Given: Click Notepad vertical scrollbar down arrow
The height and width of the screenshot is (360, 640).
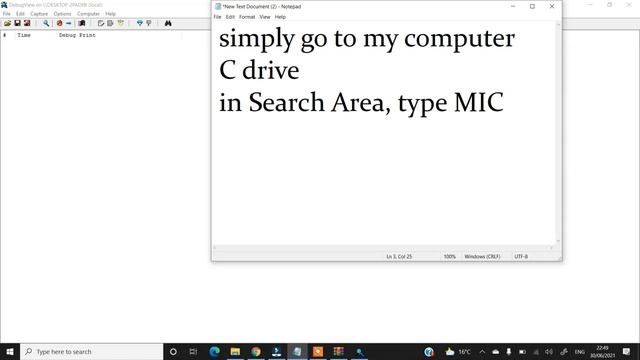Looking at the screenshot, I should (x=558, y=242).
